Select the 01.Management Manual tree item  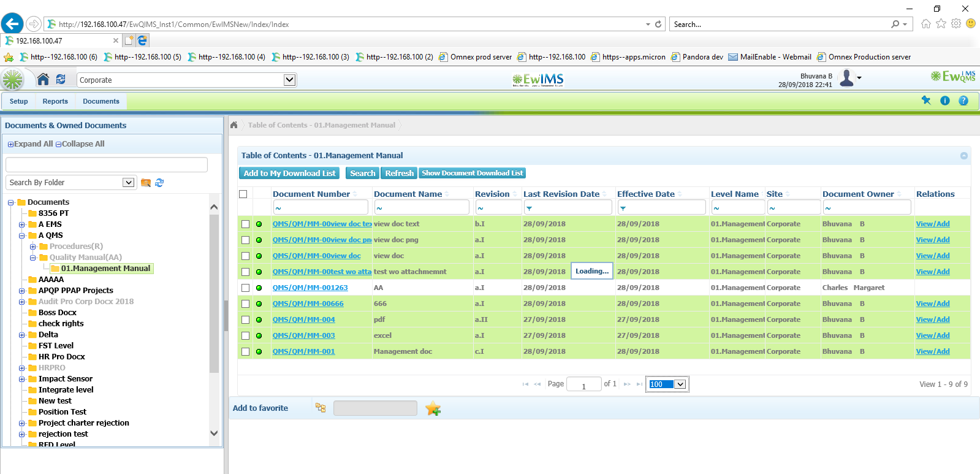[102, 269]
